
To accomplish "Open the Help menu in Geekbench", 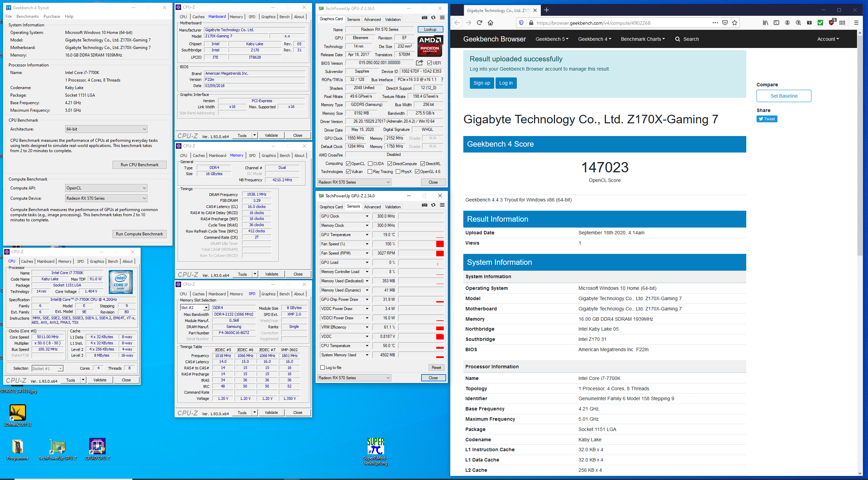I will coord(69,16).
